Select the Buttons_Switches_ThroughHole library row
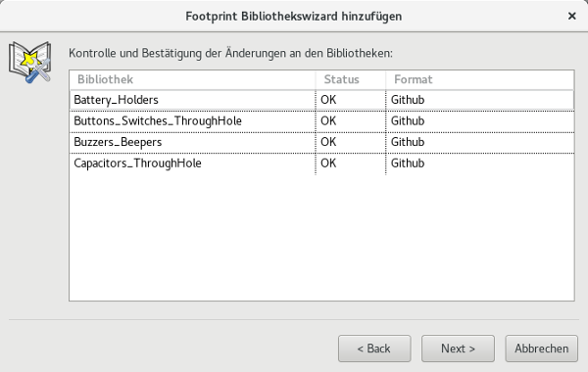 point(321,121)
